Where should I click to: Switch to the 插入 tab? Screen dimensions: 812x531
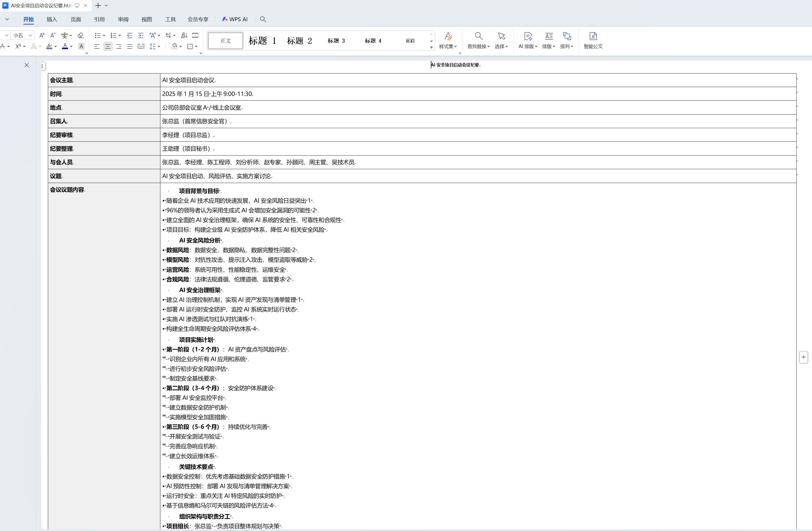pos(52,19)
